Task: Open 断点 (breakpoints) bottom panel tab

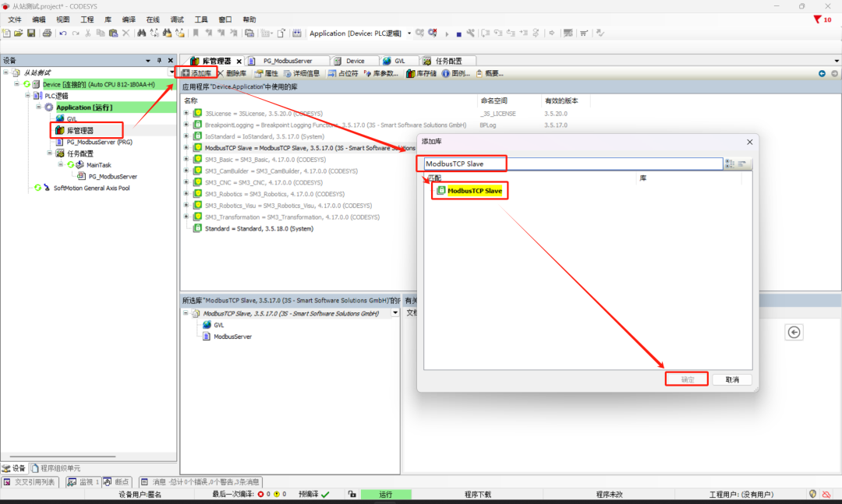Action: [117, 482]
